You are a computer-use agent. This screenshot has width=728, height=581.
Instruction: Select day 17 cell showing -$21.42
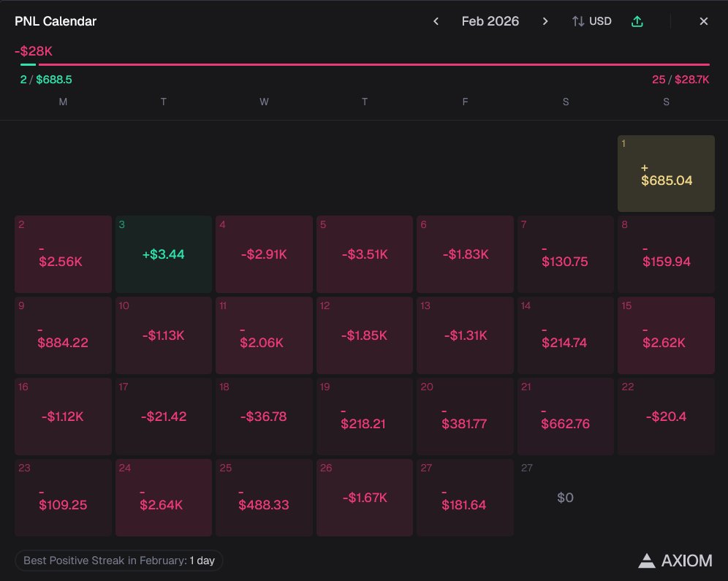(x=164, y=417)
